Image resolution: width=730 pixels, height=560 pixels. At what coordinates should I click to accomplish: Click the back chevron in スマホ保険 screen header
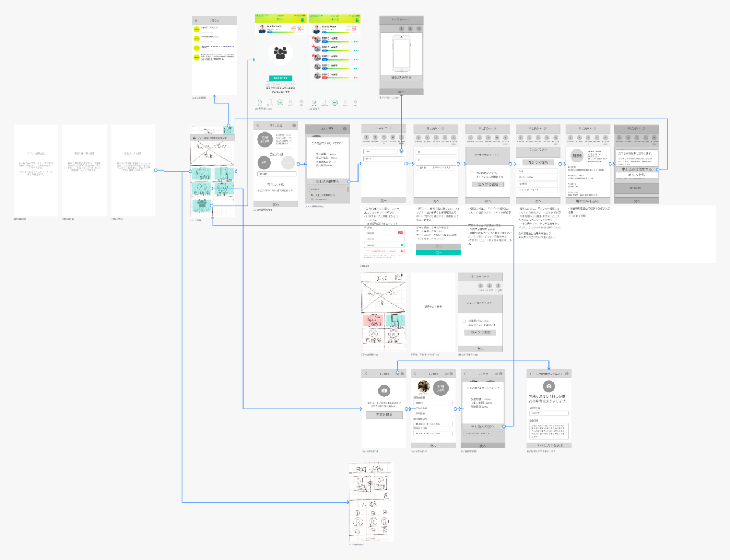[x=258, y=126]
